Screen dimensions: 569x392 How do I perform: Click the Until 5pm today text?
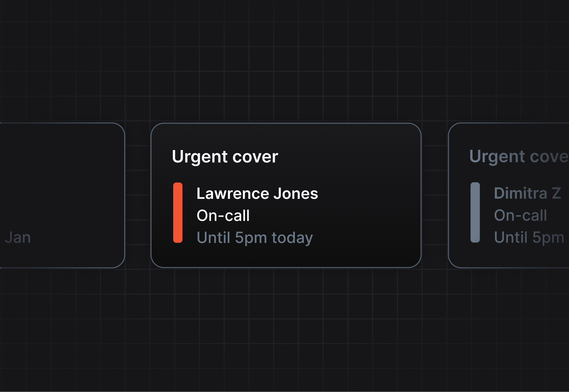pyautogui.click(x=255, y=238)
